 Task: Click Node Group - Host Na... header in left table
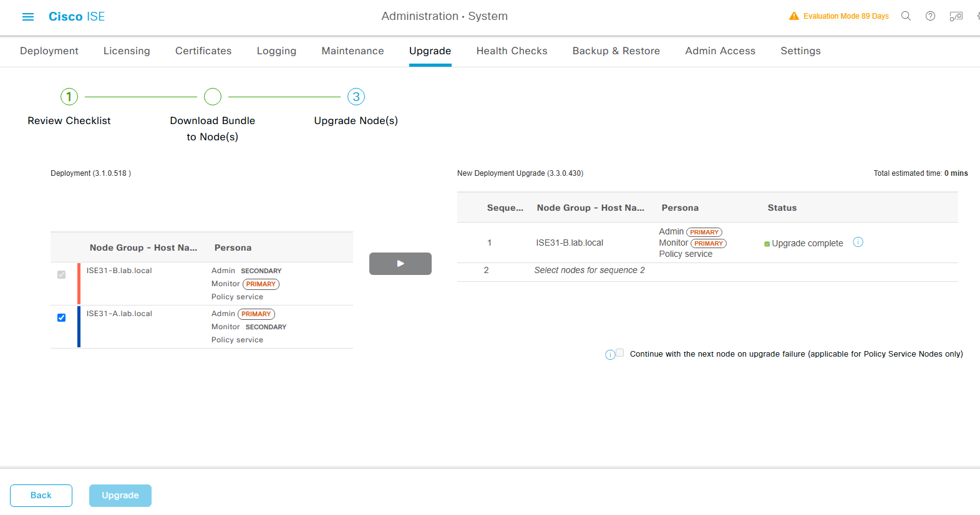pyautogui.click(x=143, y=248)
